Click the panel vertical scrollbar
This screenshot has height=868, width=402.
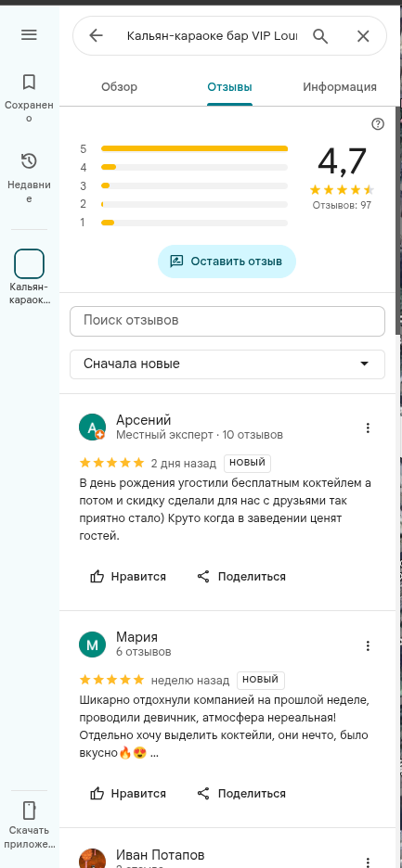coord(398,221)
